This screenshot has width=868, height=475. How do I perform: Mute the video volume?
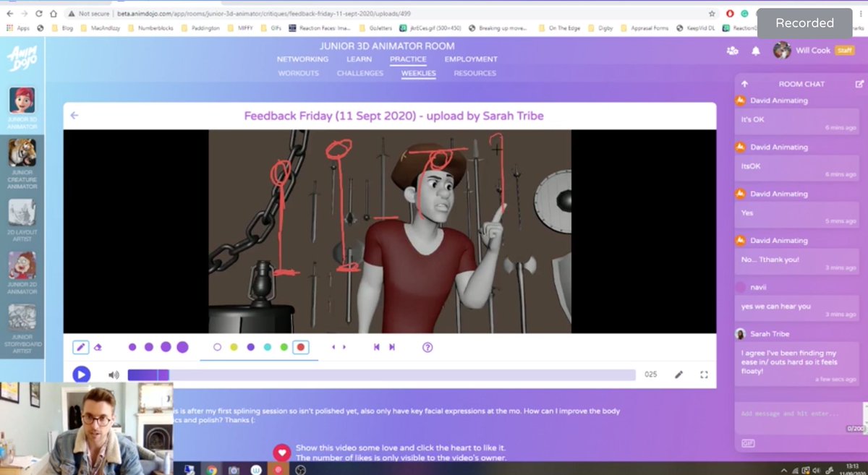114,375
